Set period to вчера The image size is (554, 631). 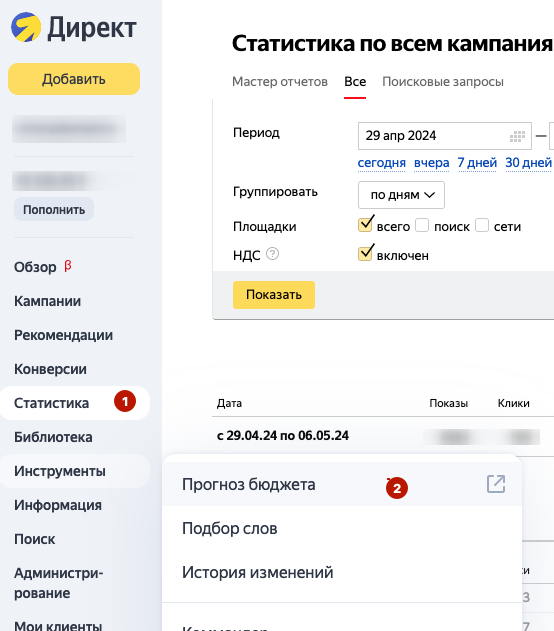(431, 163)
